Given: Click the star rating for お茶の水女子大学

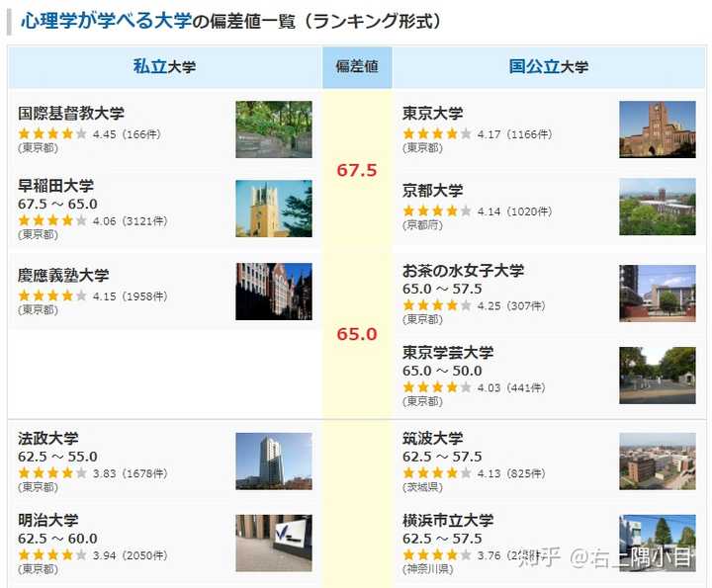Looking at the screenshot, I should tap(437, 305).
